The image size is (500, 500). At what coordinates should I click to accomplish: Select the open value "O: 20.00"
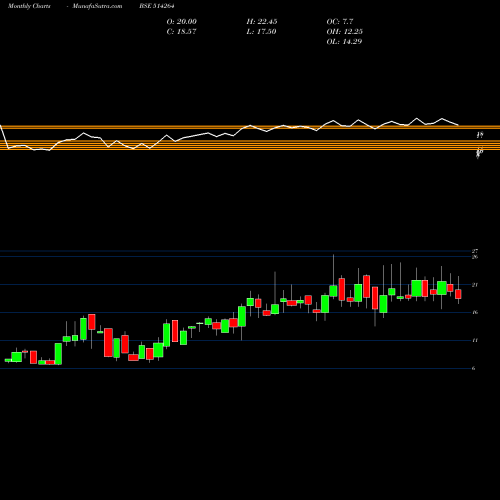[182, 22]
